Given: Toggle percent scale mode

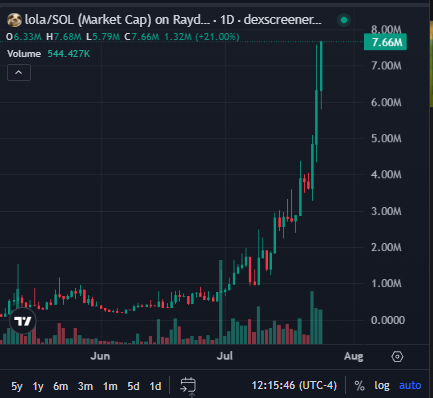Looking at the screenshot, I should 359,386.
